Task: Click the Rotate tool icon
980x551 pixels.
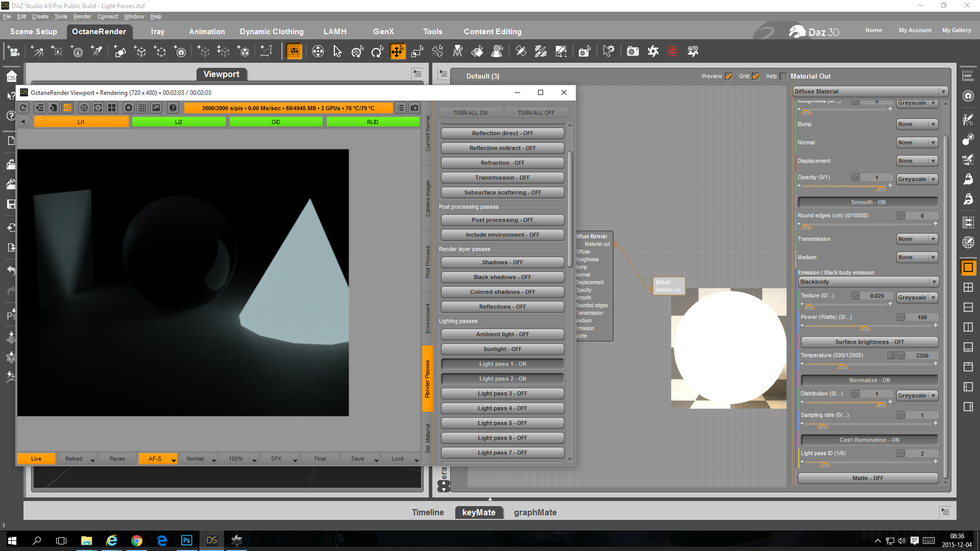Action: click(x=377, y=52)
